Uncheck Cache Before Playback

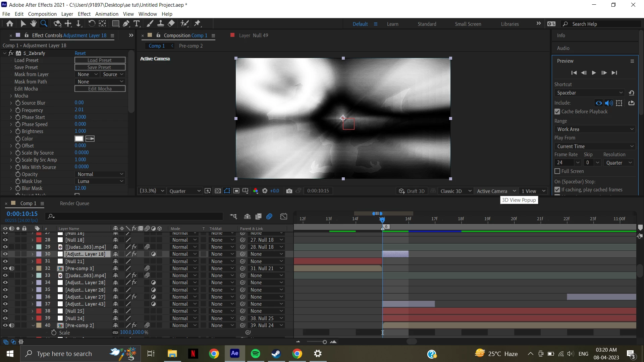(557, 112)
